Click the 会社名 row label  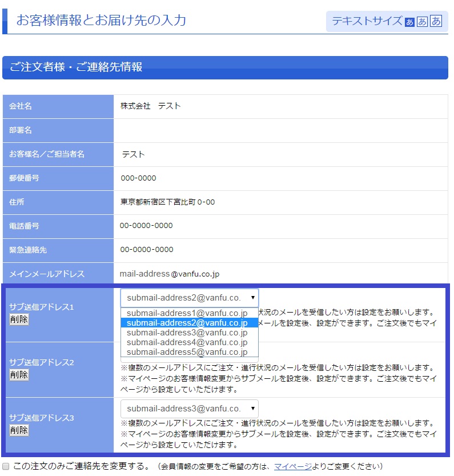pyautogui.click(x=21, y=106)
